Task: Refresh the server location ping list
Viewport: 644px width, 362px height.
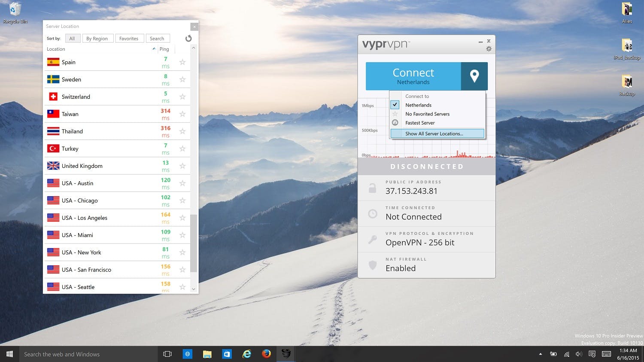Action: click(188, 39)
